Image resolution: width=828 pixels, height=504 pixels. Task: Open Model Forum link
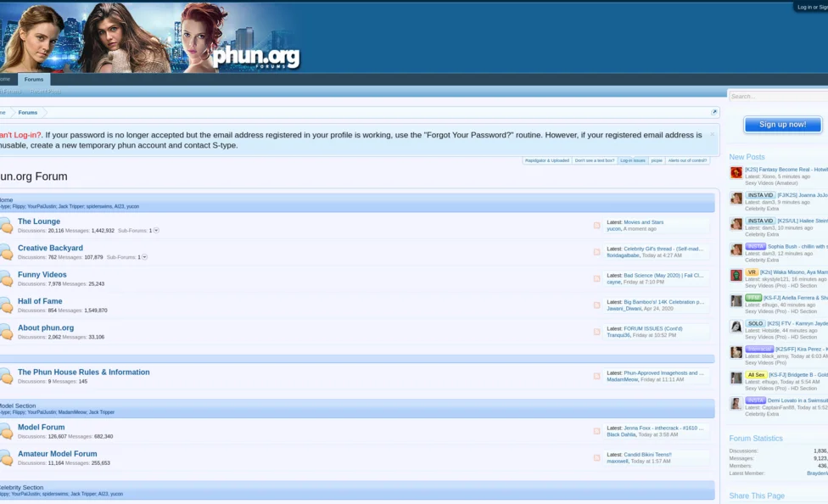point(42,427)
